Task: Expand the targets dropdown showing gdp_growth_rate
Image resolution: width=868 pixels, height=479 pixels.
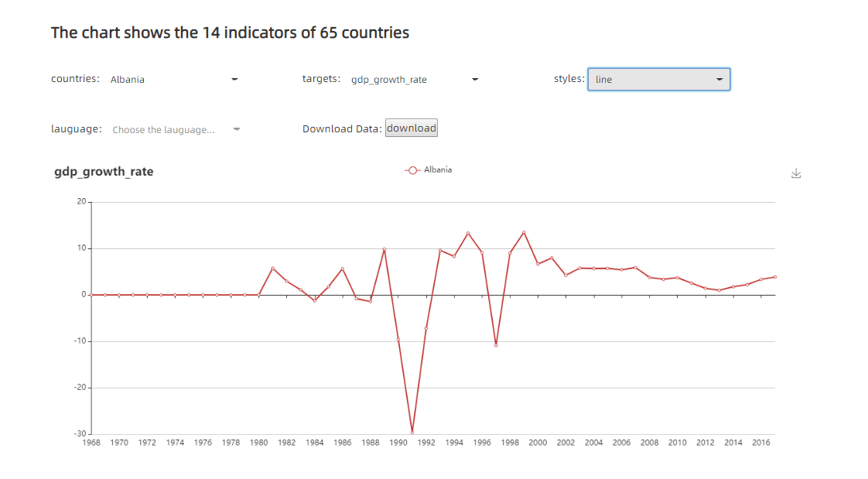Action: (415, 79)
